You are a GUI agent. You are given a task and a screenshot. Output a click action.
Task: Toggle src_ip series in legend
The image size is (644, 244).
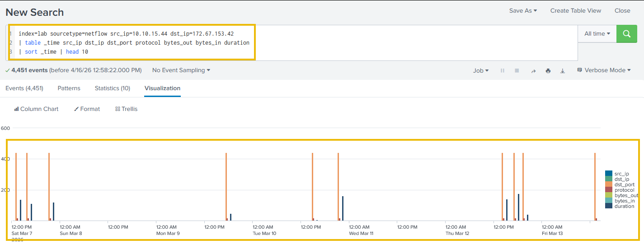(617, 174)
